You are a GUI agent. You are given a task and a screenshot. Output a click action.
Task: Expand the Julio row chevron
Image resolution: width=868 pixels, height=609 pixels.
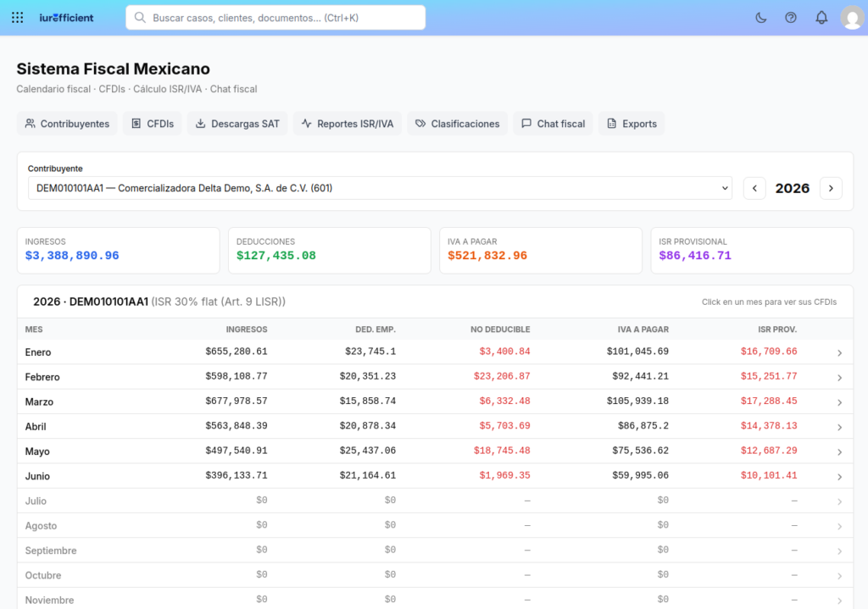(x=840, y=501)
